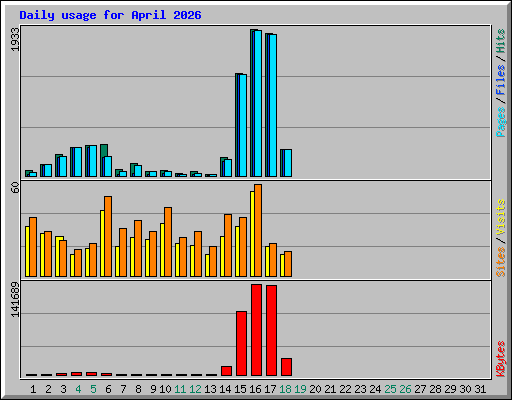Click the orange sites bar for day 16

coord(258,230)
